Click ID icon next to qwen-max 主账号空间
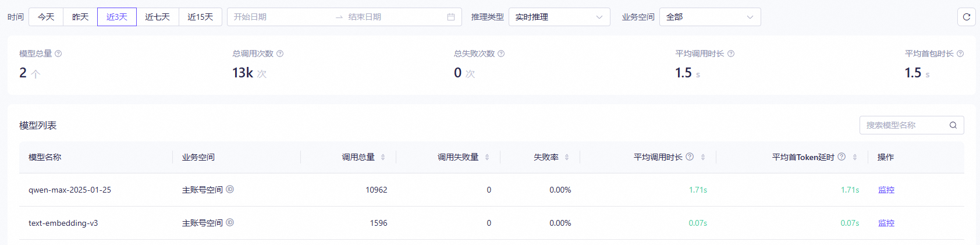Viewport: 980px width, 245px height. (230, 189)
